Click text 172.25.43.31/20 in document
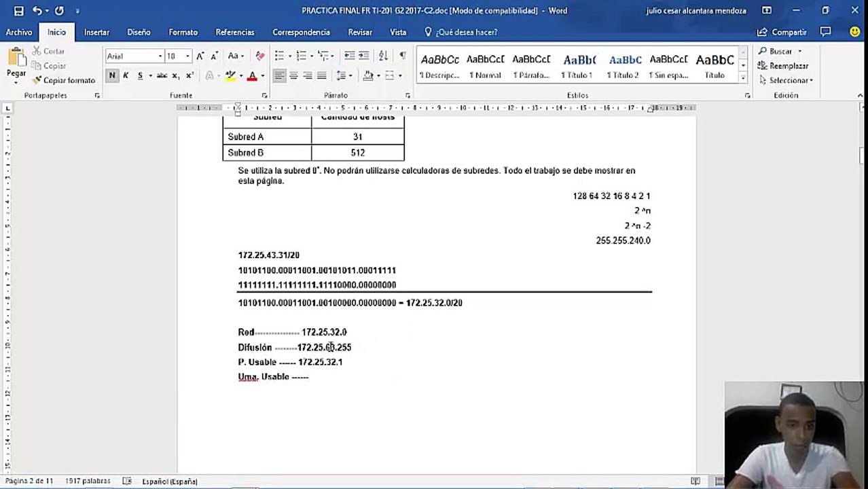The height and width of the screenshot is (489, 868). 268,255
